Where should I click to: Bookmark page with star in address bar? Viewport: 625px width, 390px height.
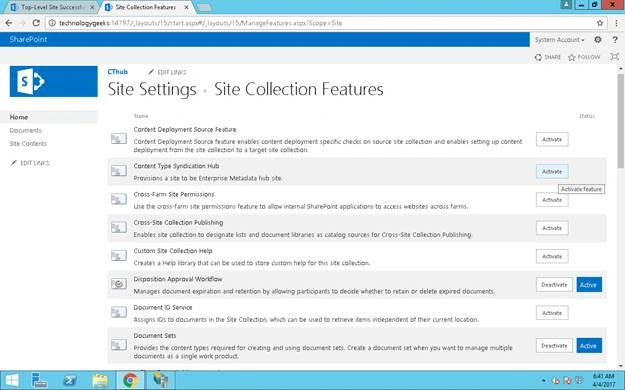(600, 23)
